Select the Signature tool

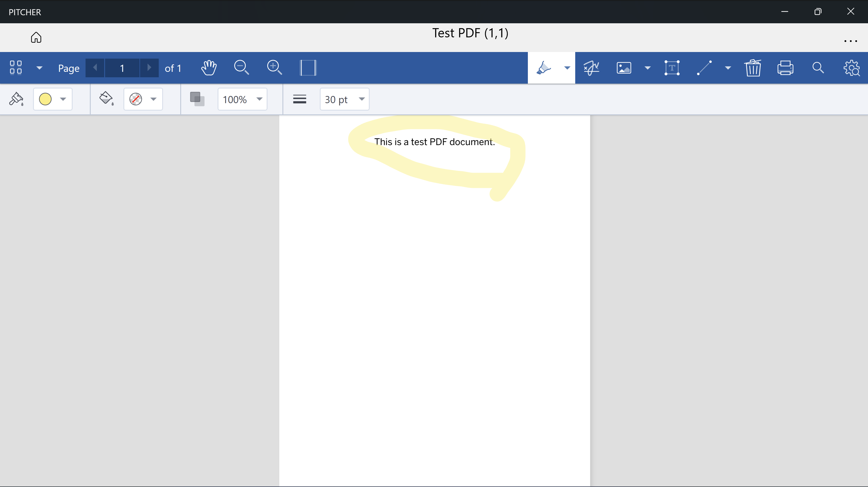pos(591,68)
